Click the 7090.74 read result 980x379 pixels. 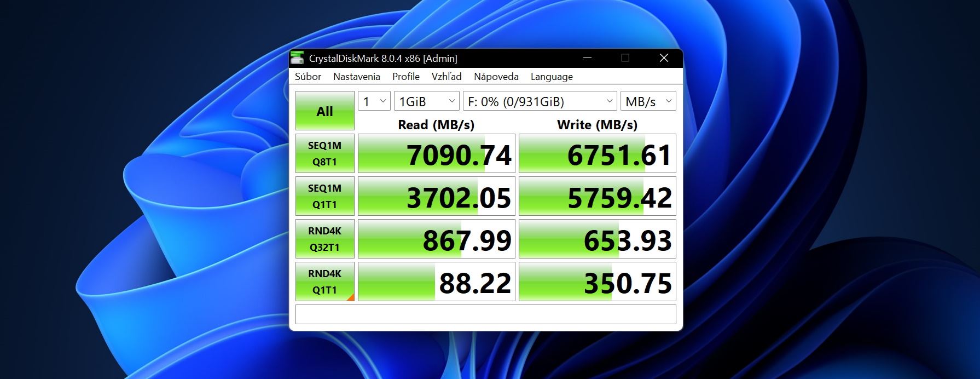[437, 153]
